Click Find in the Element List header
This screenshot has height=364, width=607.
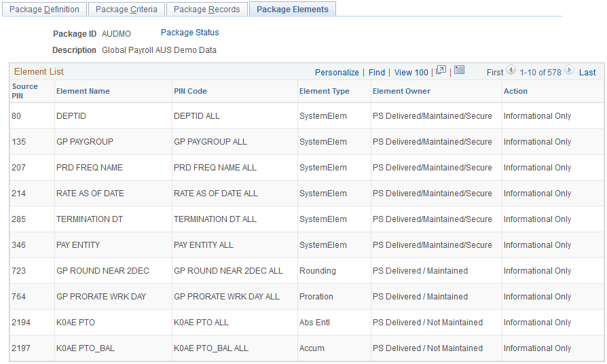(x=377, y=73)
